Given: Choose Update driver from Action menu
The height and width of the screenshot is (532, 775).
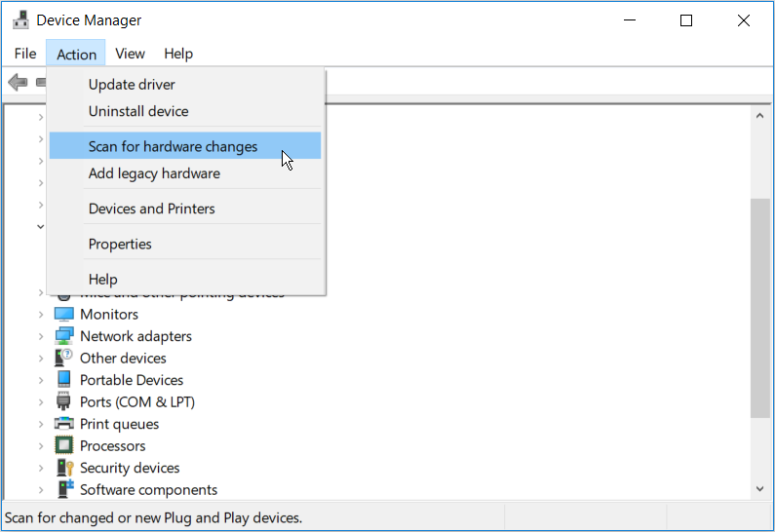Looking at the screenshot, I should pos(185,85).
